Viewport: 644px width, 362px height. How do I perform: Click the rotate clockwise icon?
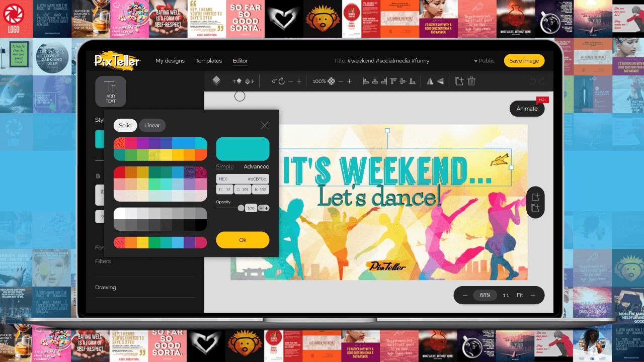pyautogui.click(x=282, y=81)
